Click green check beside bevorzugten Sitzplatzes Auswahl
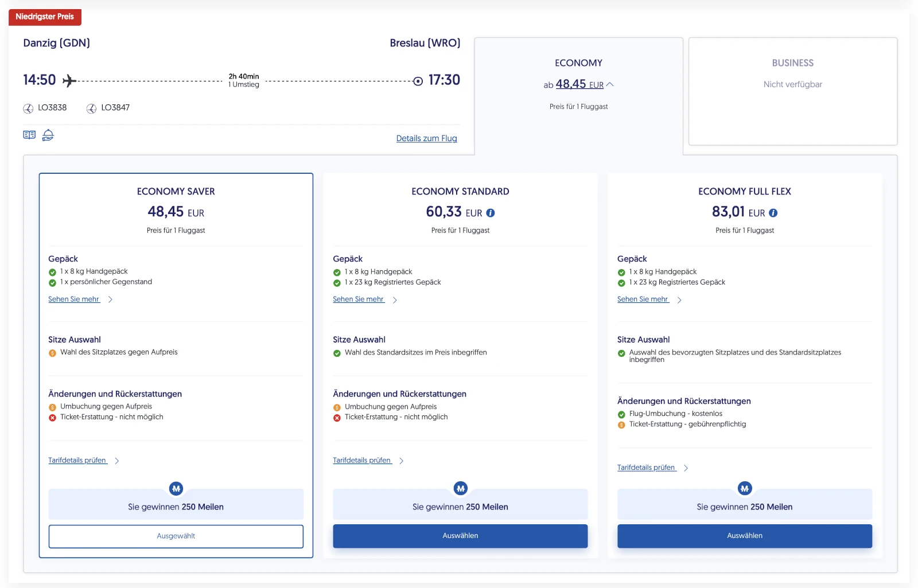 tap(621, 353)
